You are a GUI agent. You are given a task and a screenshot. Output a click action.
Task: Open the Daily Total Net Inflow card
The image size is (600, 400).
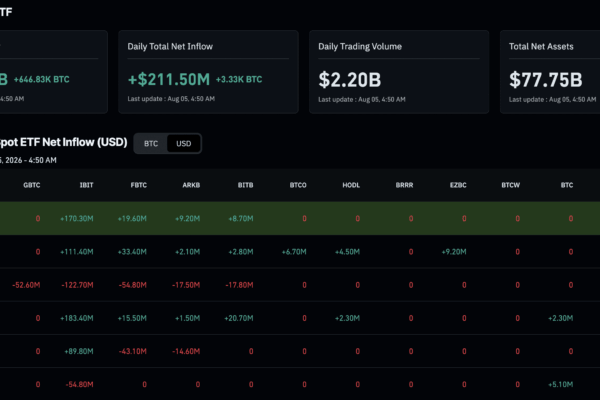tap(208, 72)
